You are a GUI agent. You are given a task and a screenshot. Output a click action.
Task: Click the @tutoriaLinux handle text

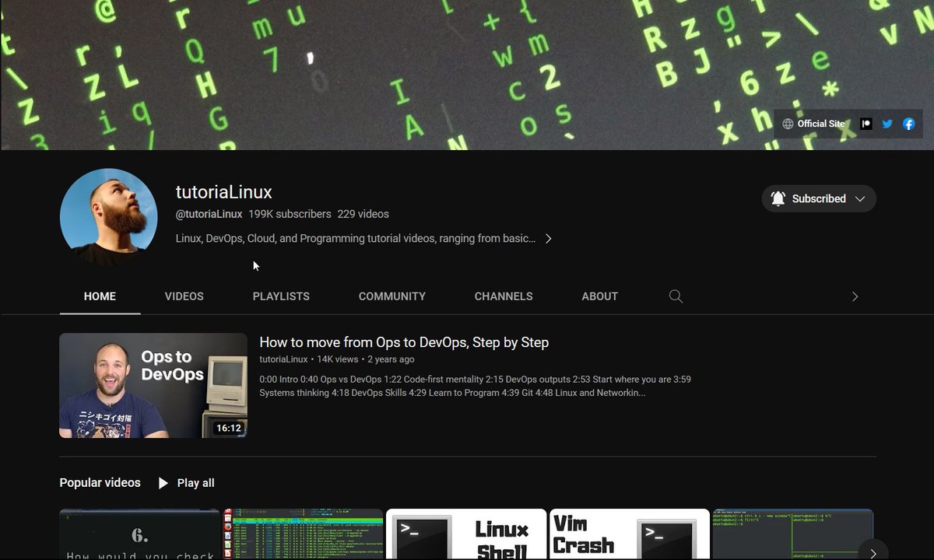point(209,214)
